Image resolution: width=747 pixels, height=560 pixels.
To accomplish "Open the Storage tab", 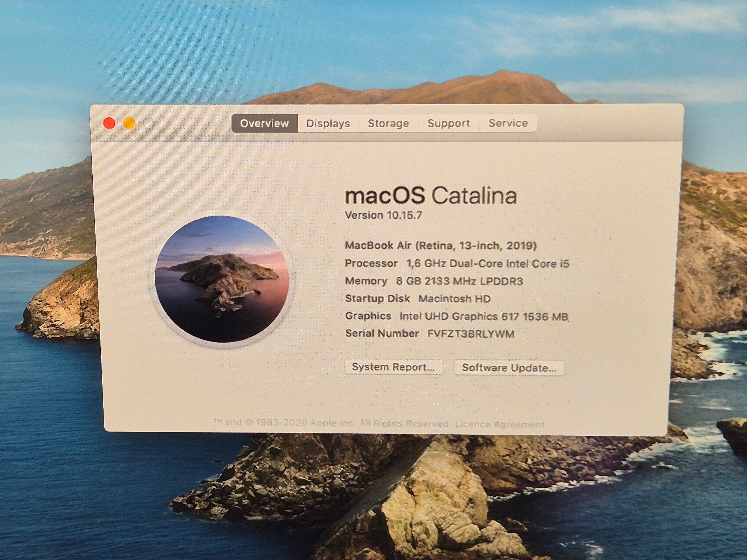I will (x=388, y=123).
